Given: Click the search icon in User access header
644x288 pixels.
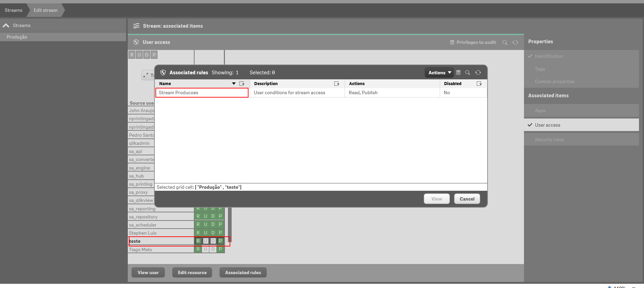Looking at the screenshot, I should coord(505,43).
